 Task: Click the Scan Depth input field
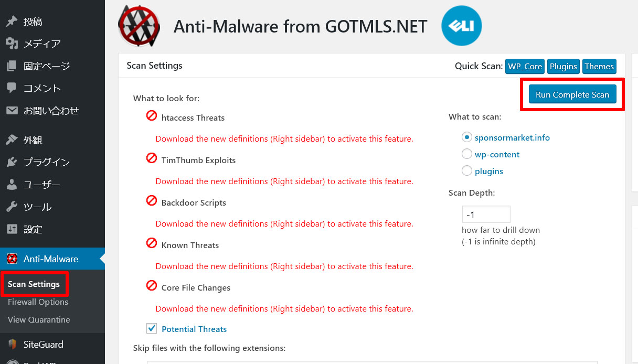point(486,215)
